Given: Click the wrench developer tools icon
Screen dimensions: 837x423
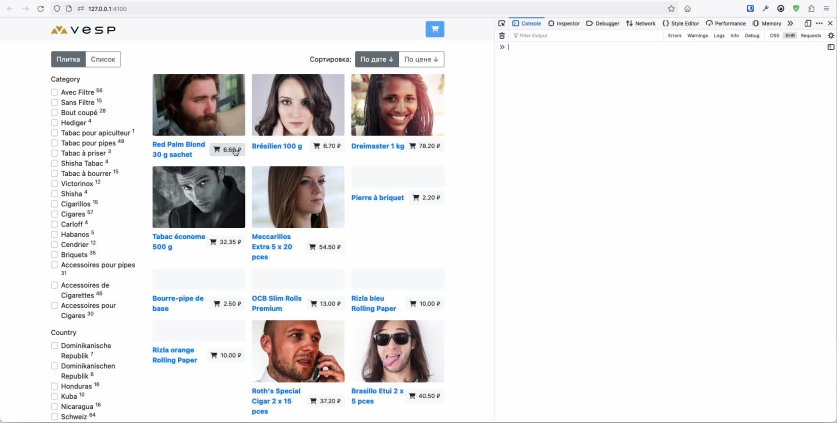Looking at the screenshot, I should [x=765, y=9].
